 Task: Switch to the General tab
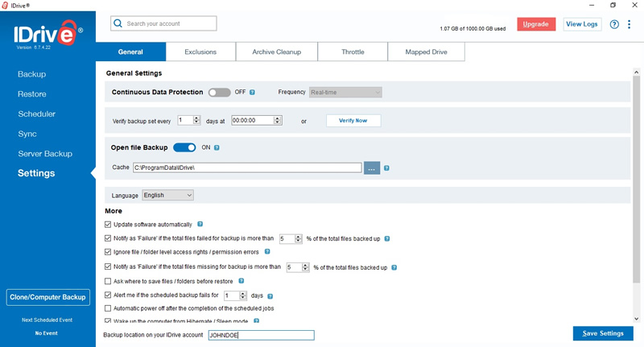coord(130,52)
